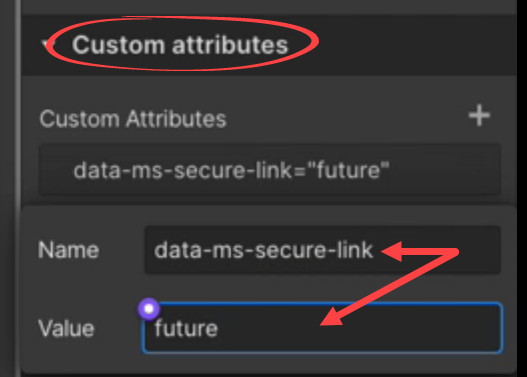Click the purple dot on Value field
The image size is (527, 377).
(149, 308)
